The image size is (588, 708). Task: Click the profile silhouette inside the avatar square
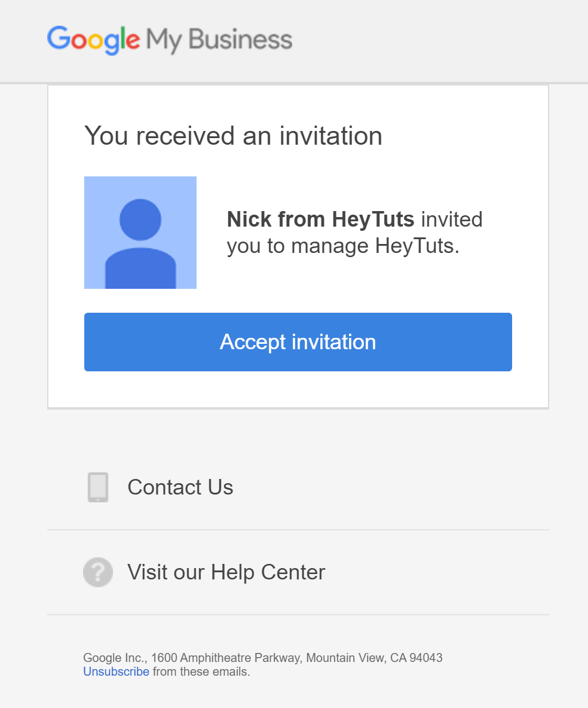pyautogui.click(x=140, y=233)
